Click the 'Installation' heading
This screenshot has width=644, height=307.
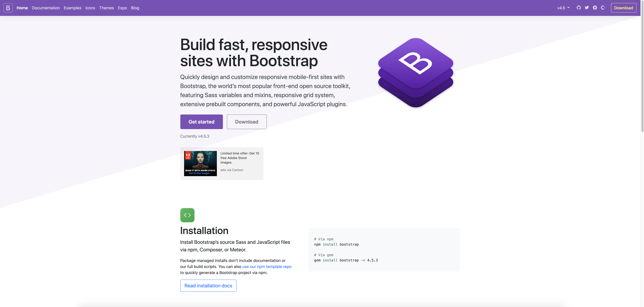(x=204, y=231)
